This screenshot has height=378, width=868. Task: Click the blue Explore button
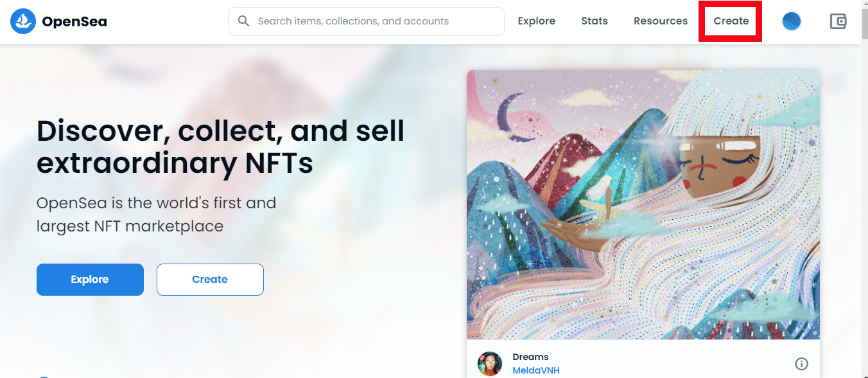pos(90,279)
